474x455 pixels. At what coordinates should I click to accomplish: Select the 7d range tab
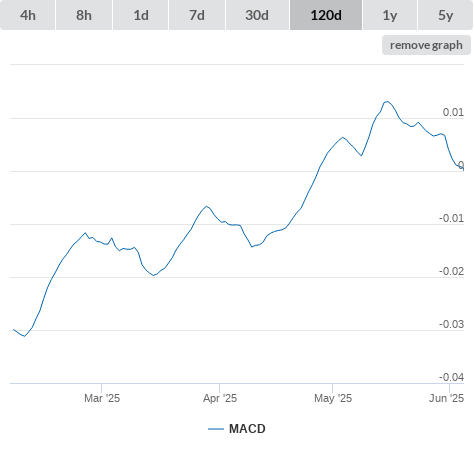click(197, 15)
